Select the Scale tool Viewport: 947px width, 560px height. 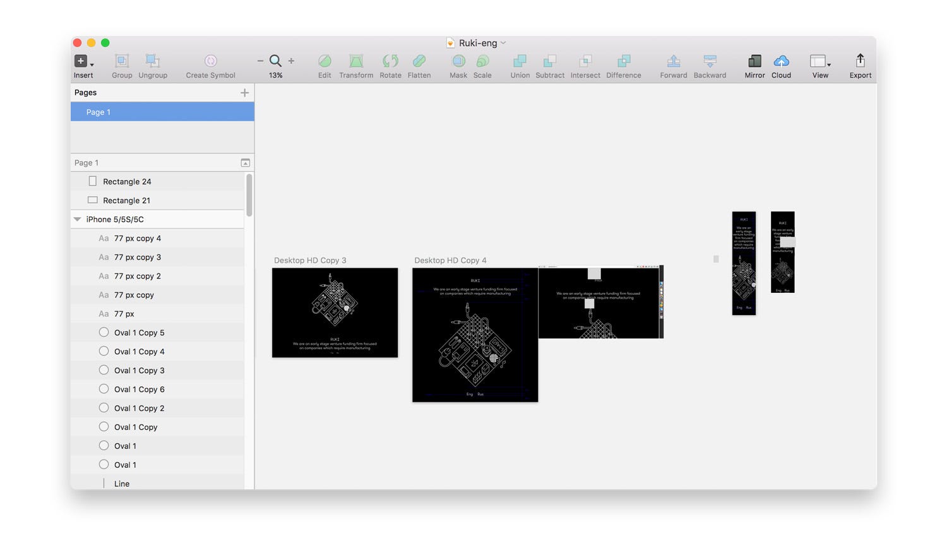coord(482,61)
